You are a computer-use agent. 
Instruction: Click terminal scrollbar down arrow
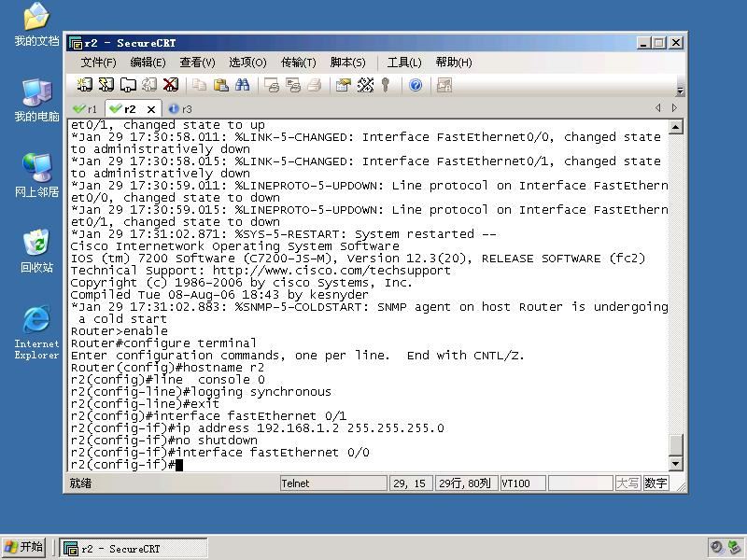coord(675,463)
